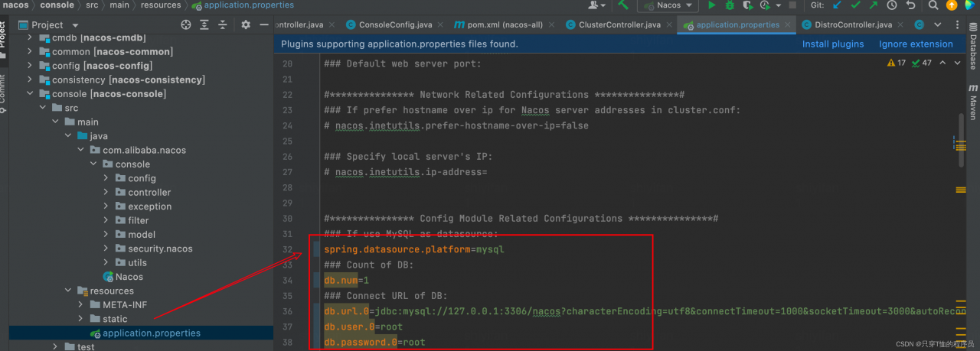Screen dimensions: 980x351
Task: Expand the META-INF folder
Action: click(81, 305)
